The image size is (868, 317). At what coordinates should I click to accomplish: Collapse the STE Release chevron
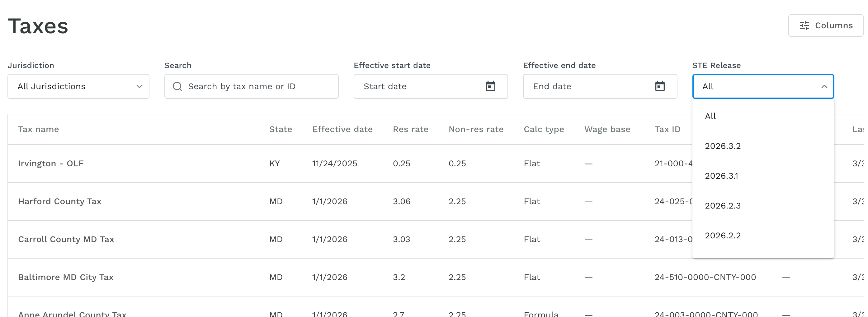point(824,86)
